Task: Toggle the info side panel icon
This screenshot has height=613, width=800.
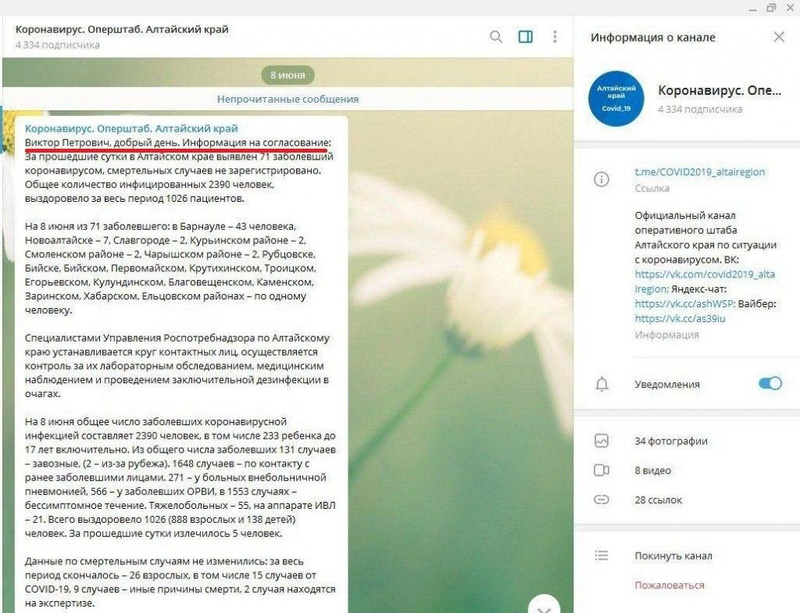Action: tap(526, 37)
